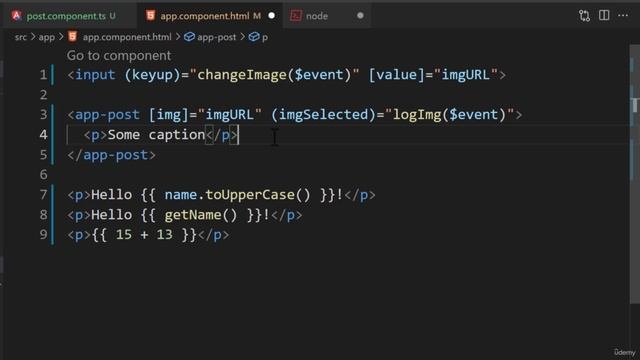Click line number 7 in gutter
This screenshot has height=360, width=640.
(x=43, y=195)
